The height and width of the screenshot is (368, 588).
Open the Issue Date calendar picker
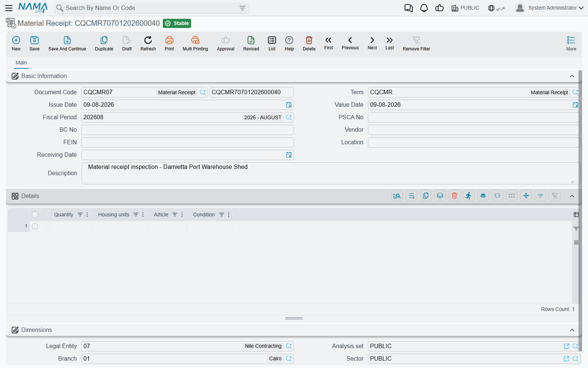pyautogui.click(x=289, y=105)
